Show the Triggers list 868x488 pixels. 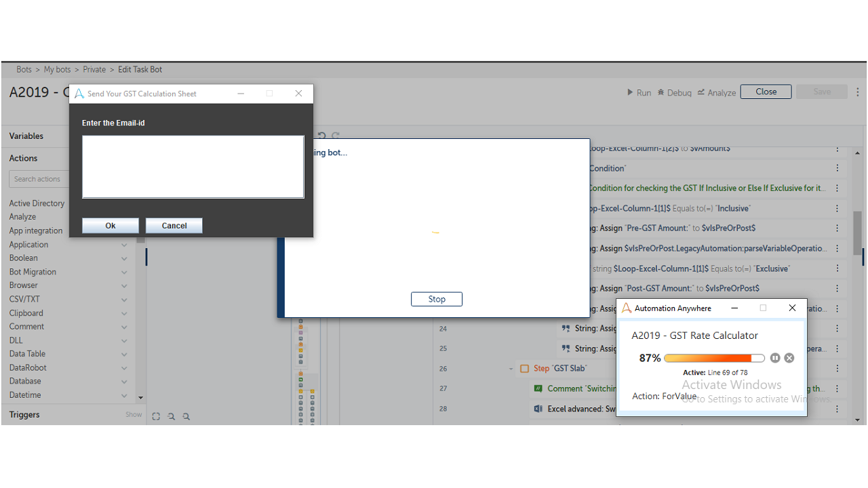pos(134,415)
